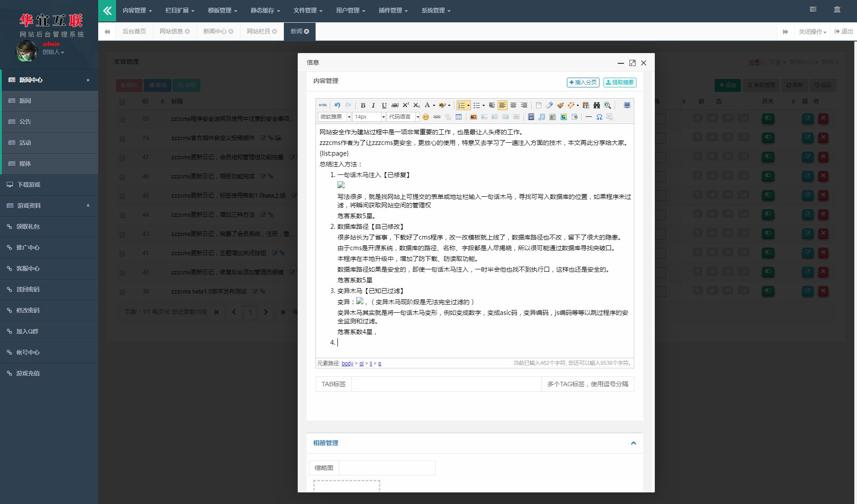
Task: Insert special character Omega symbol
Action: [599, 117]
